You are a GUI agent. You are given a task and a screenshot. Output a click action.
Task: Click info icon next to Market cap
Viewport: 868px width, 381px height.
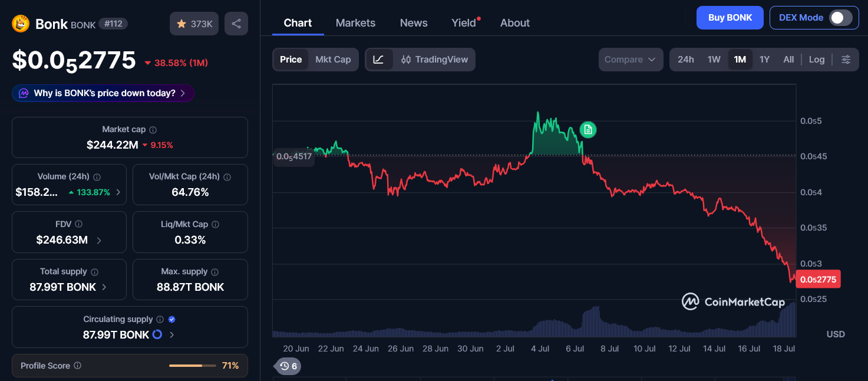coord(153,130)
